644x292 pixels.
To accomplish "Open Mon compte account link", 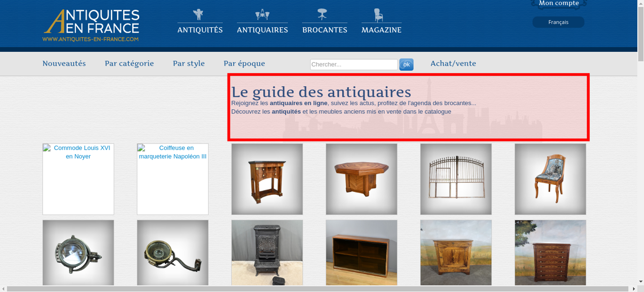I will point(559,3).
